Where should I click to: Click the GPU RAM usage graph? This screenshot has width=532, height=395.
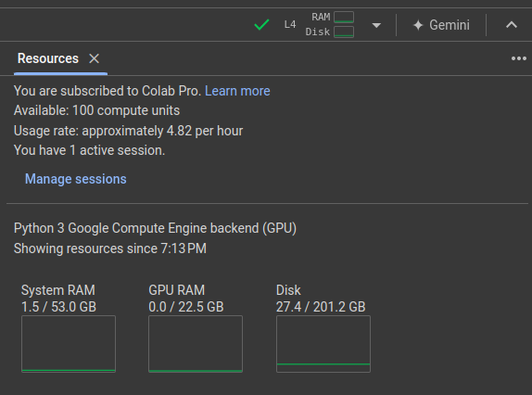pos(196,344)
